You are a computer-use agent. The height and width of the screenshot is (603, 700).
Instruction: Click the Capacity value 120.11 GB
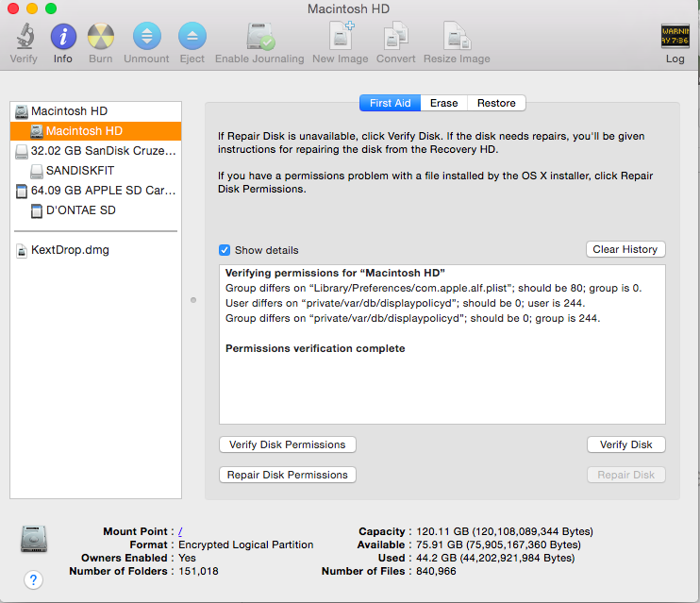(505, 531)
